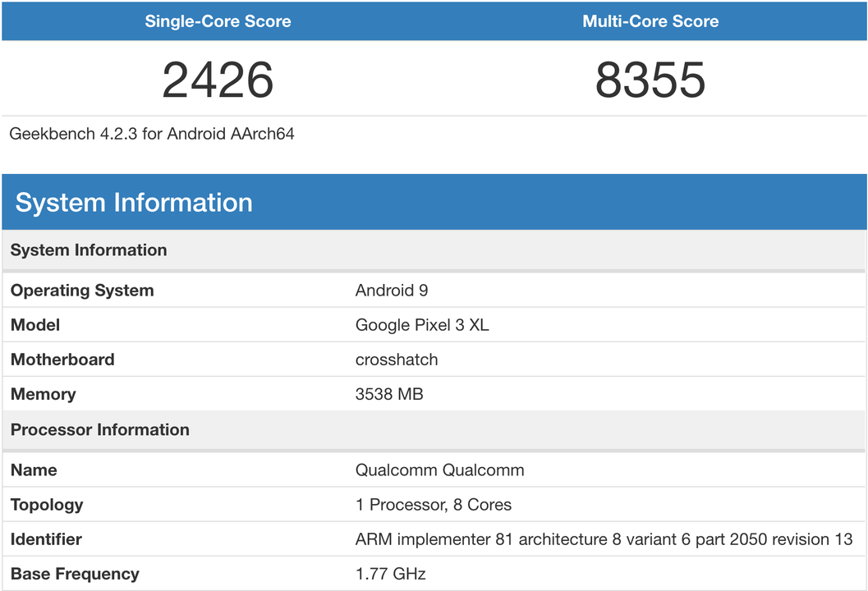Click the Name label
This screenshot has width=868, height=591.
point(34,470)
